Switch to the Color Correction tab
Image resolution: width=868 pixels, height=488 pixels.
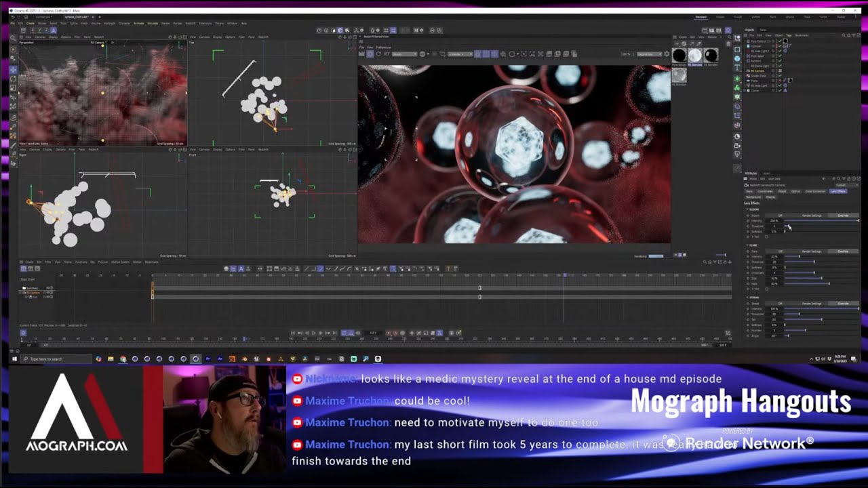pos(815,191)
